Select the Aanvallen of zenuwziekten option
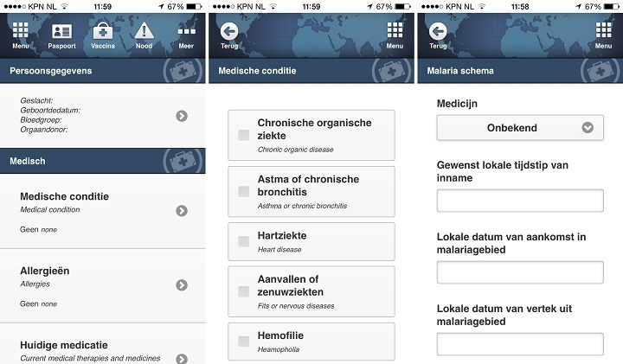623x364 pixels. tap(311, 291)
